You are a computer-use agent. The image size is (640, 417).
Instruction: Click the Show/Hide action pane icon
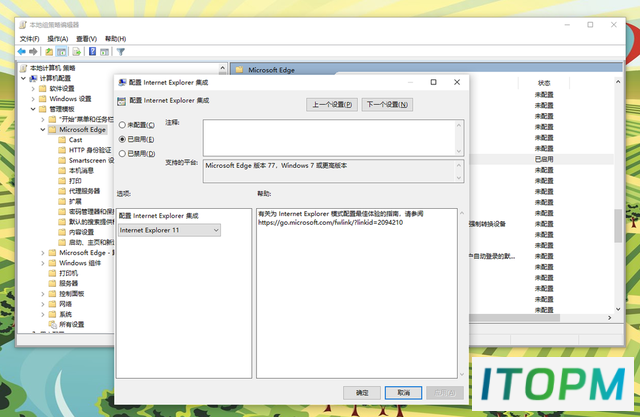tap(104, 51)
